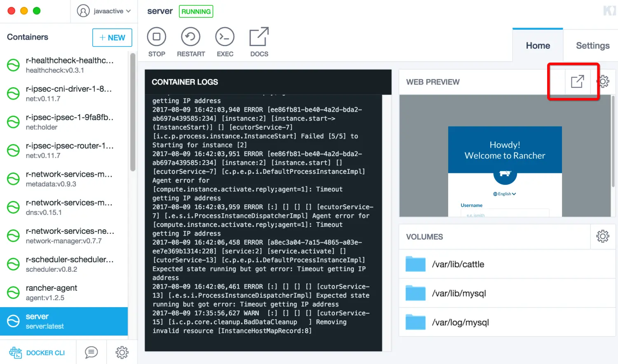Click the status icon for r-healthcheck-healthc container
Image resolution: width=618 pixels, height=364 pixels.
13,65
